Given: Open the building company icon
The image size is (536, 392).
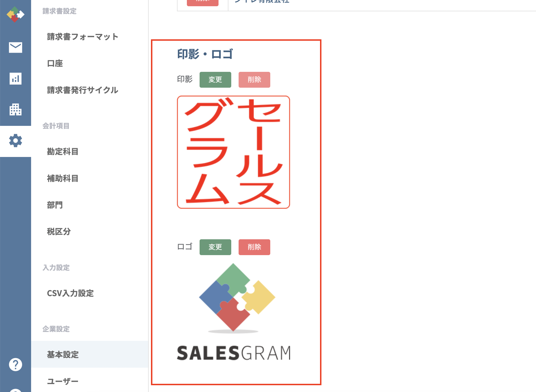Looking at the screenshot, I should 16,109.
